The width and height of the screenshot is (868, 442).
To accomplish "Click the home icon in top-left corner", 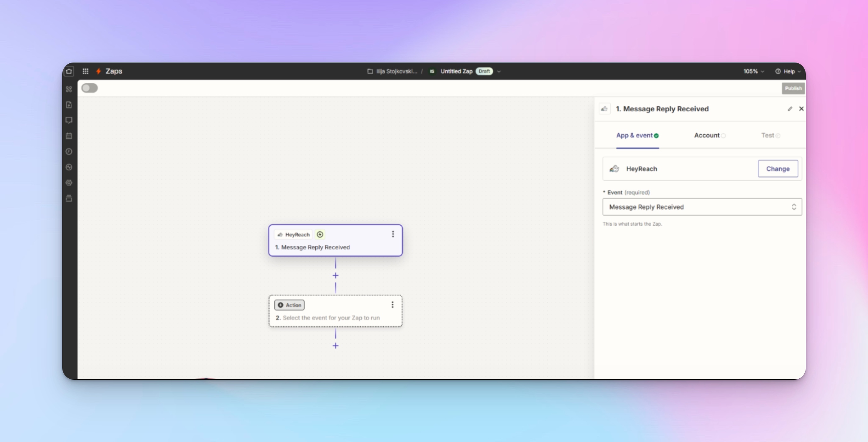I will (69, 71).
